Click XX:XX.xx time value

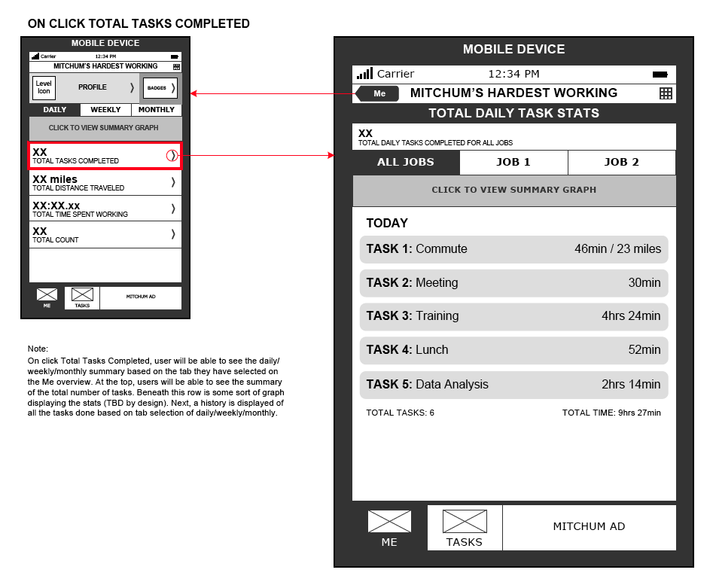[x=56, y=206]
